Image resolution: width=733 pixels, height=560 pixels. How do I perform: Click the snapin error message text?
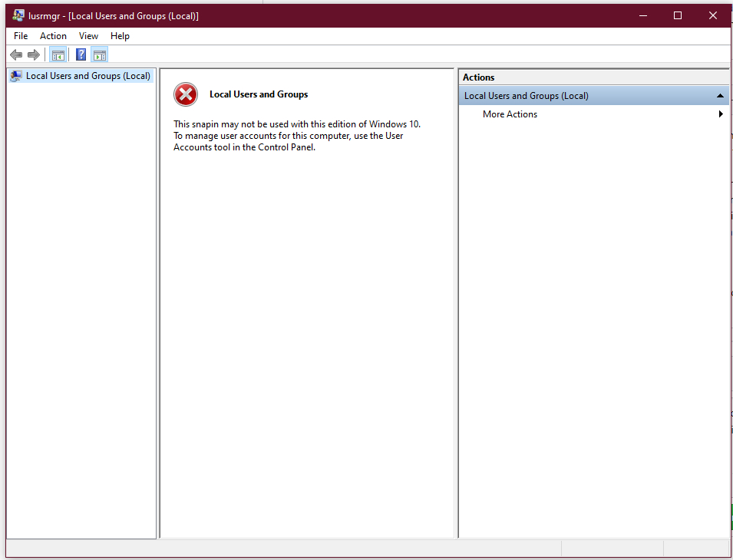point(297,136)
